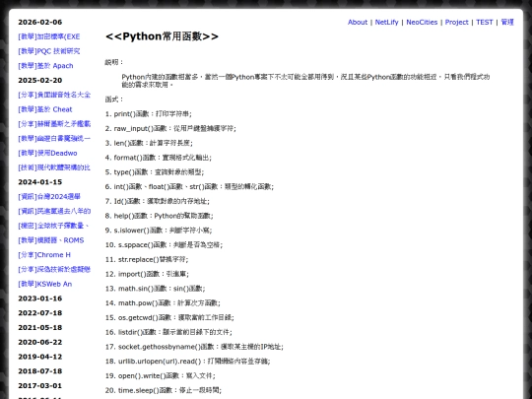
Task: Open the sidebar article ending in (EXE
Action: coord(49,36)
